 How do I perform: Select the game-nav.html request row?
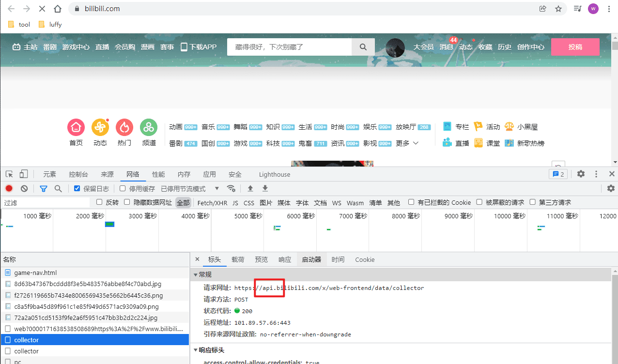click(x=94, y=273)
